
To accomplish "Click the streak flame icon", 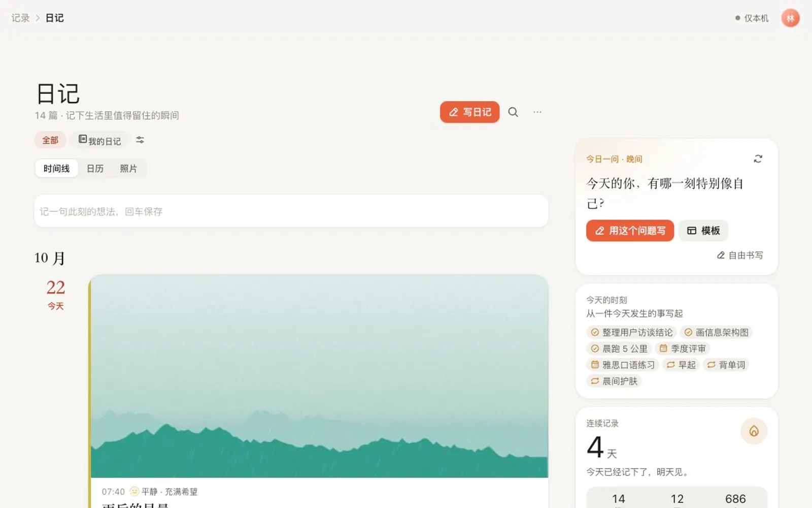I will pyautogui.click(x=754, y=431).
